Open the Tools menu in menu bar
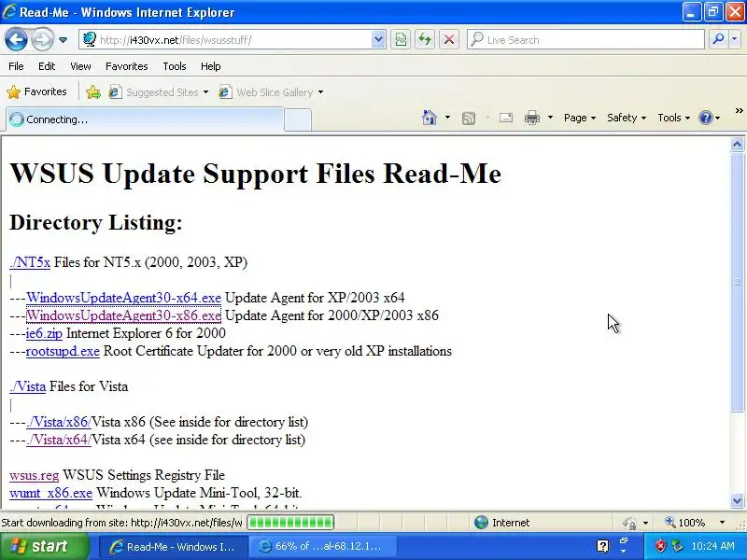This screenshot has width=747, height=560. pos(175,66)
